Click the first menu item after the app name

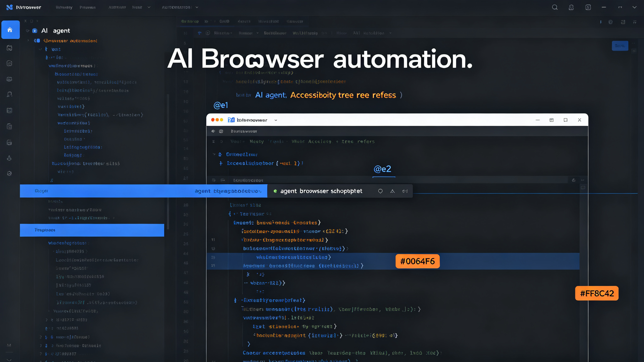pyautogui.click(x=64, y=7)
